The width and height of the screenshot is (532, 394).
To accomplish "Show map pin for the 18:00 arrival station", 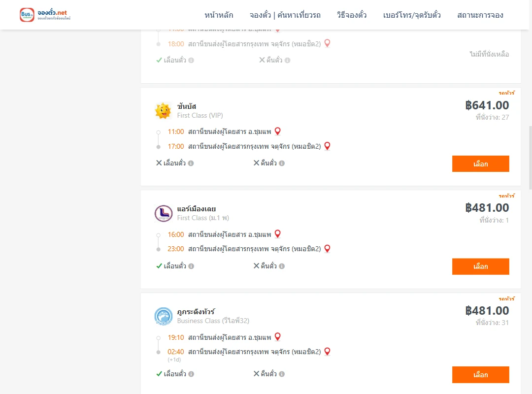I will [328, 43].
